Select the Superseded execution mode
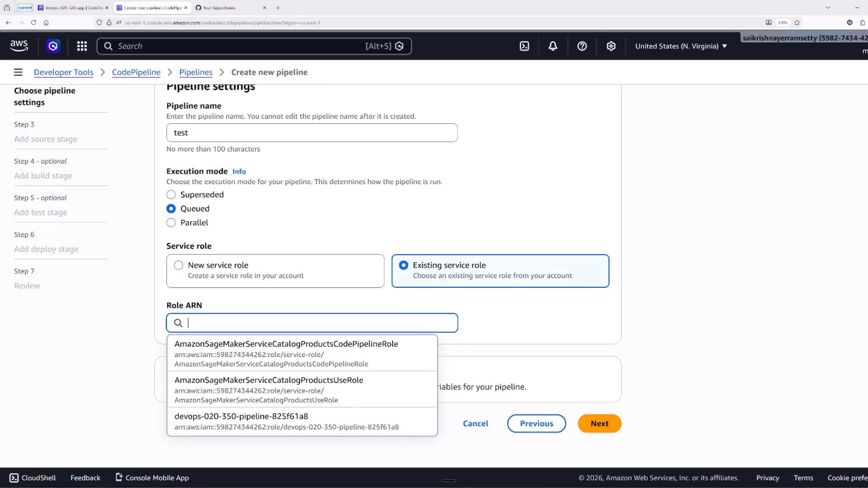The width and height of the screenshot is (868, 488). click(171, 195)
